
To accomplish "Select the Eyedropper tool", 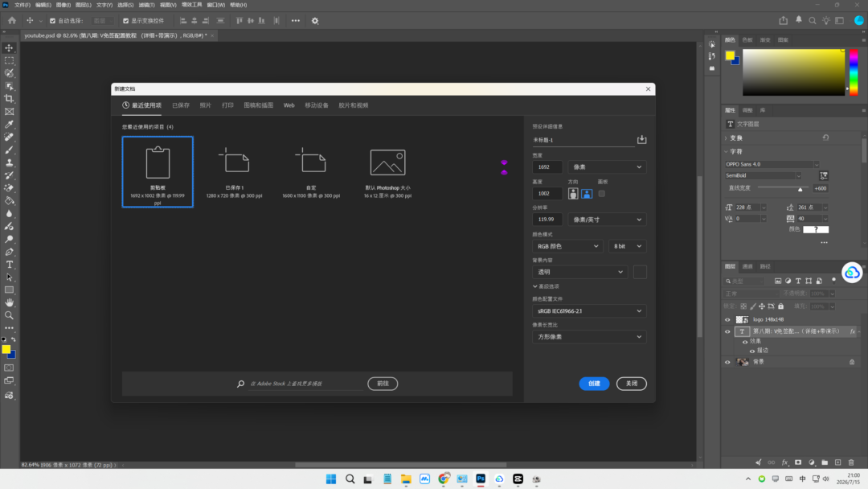I will pyautogui.click(x=10, y=124).
